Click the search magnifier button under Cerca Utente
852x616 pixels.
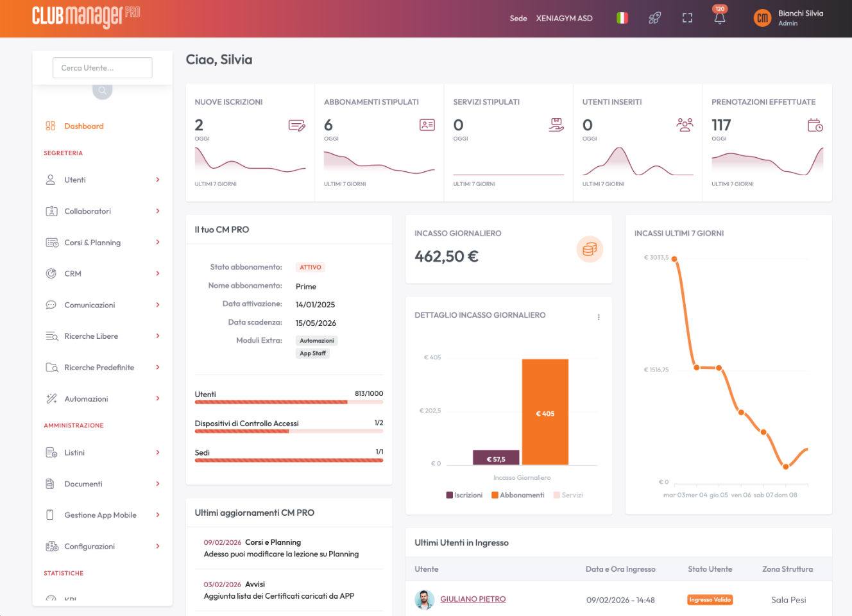click(103, 90)
